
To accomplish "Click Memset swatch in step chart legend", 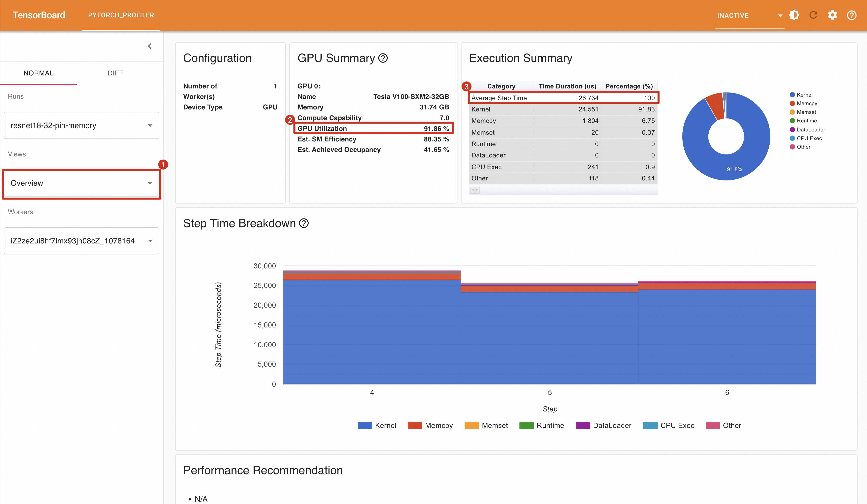I will (x=472, y=425).
